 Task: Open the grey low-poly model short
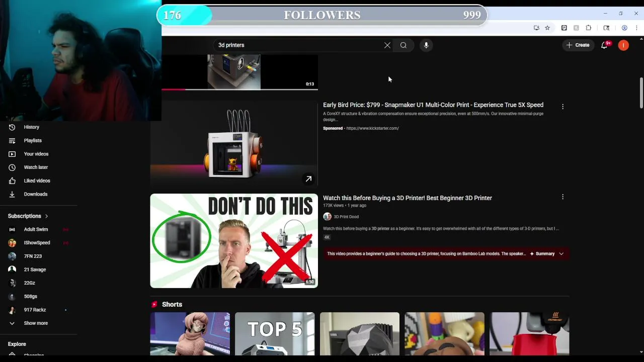click(x=360, y=334)
